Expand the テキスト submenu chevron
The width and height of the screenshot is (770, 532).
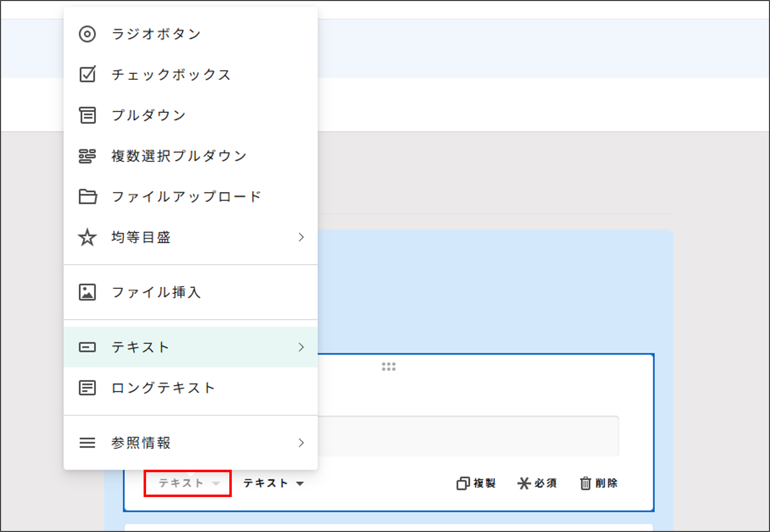(302, 347)
